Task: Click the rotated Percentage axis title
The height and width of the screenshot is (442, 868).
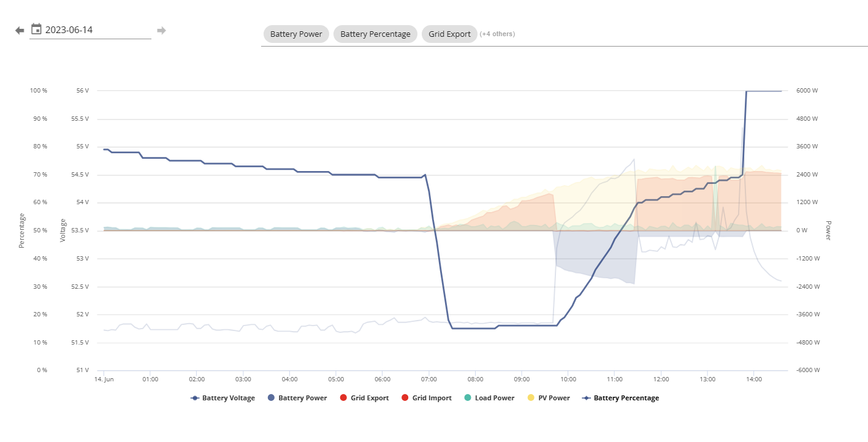Action: [x=22, y=231]
